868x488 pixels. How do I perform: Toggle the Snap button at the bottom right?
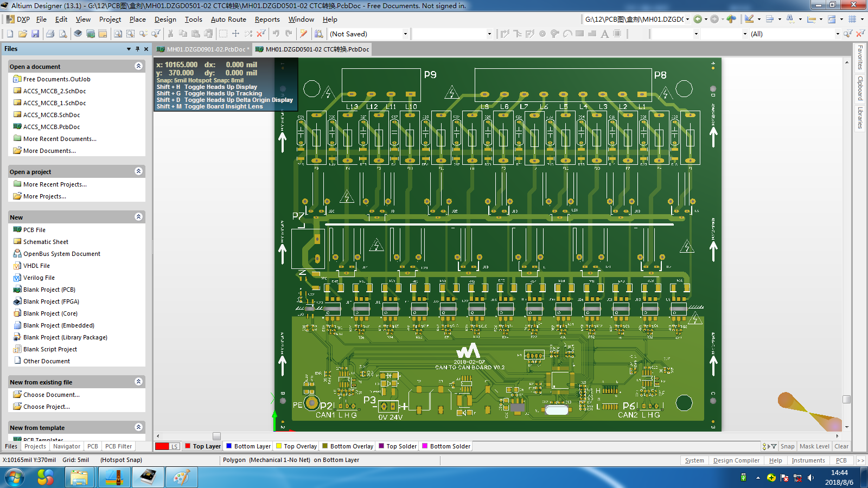[787, 446]
